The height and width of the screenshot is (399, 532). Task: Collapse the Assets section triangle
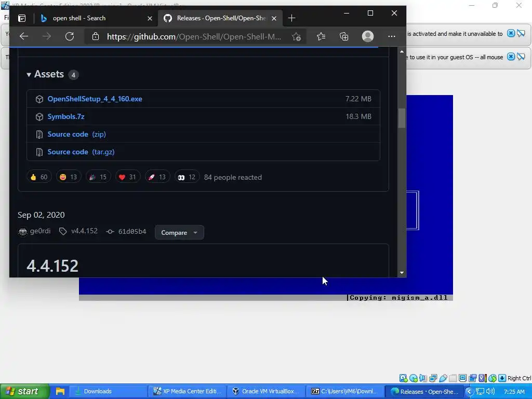[29, 75]
